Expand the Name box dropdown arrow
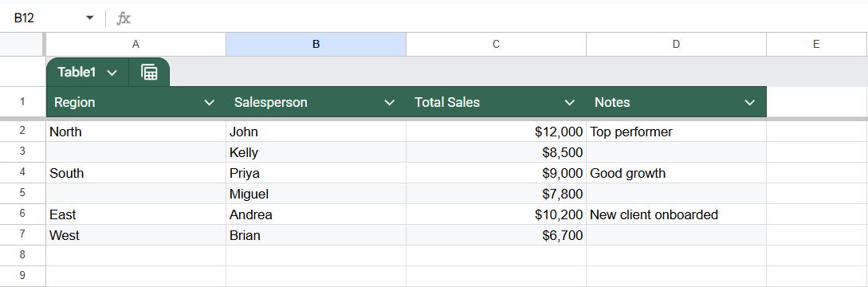Screen dimensions: 868x287 90,18
